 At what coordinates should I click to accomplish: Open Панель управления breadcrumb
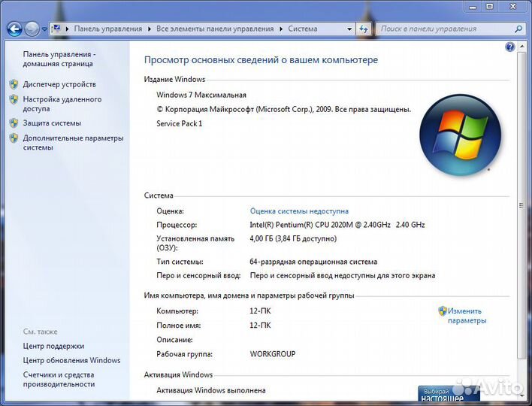[108, 29]
